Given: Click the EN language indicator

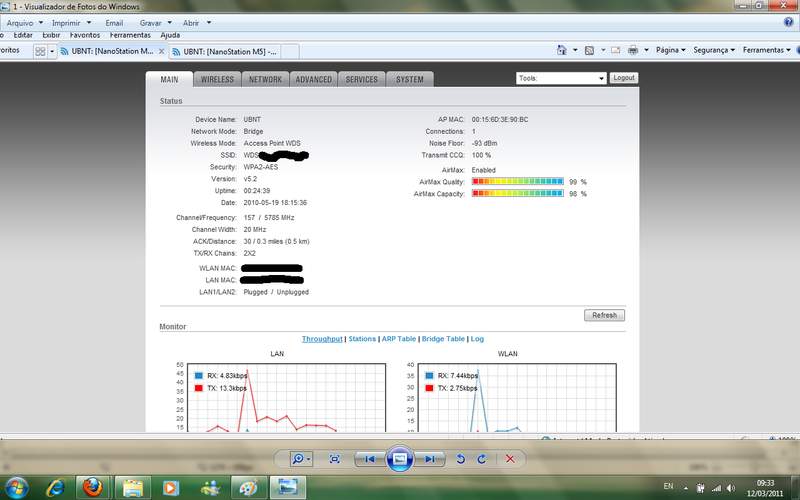Looking at the screenshot, I should click(668, 486).
